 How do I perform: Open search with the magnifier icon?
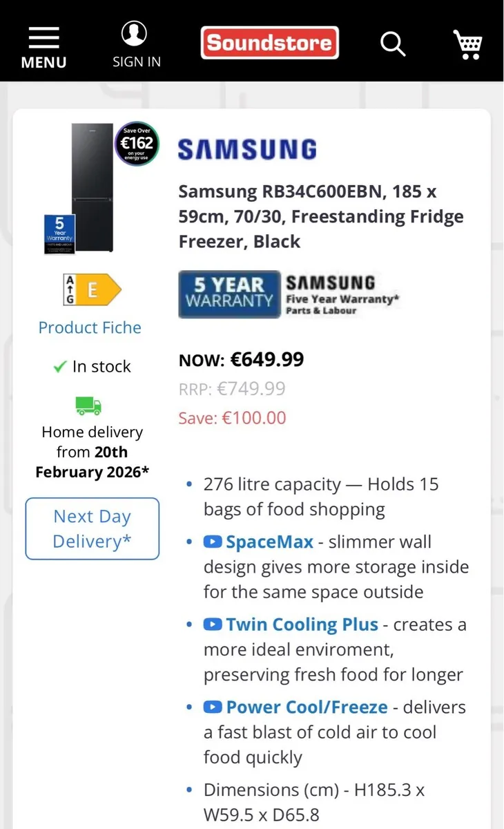[393, 43]
